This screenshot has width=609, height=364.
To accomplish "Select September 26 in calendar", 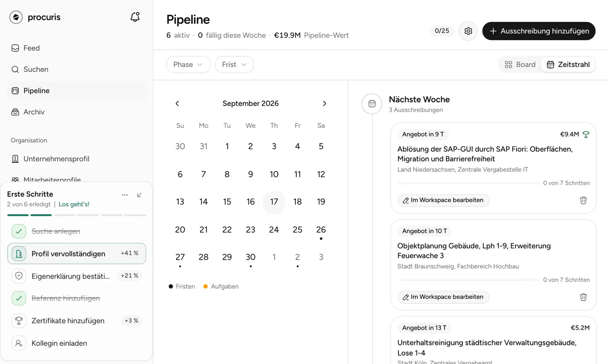I will pos(321,230).
